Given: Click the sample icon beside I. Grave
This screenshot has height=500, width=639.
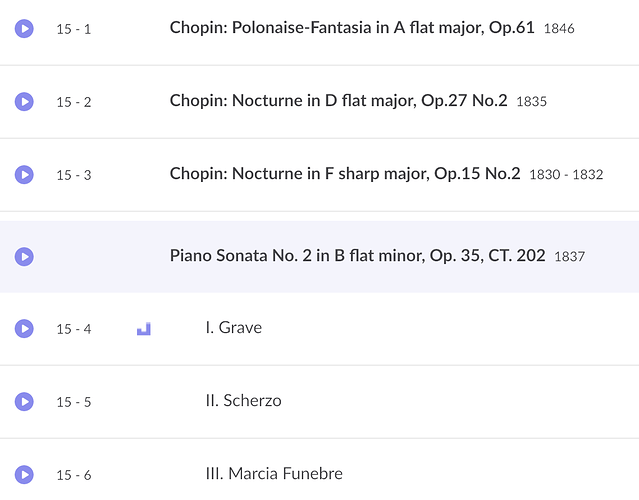Looking at the screenshot, I should (x=144, y=329).
